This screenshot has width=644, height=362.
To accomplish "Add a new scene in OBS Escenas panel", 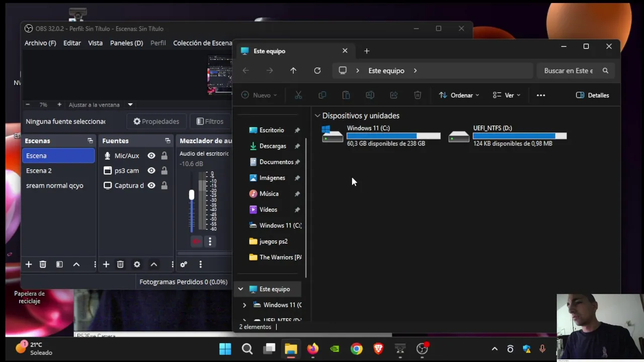I will [29, 264].
